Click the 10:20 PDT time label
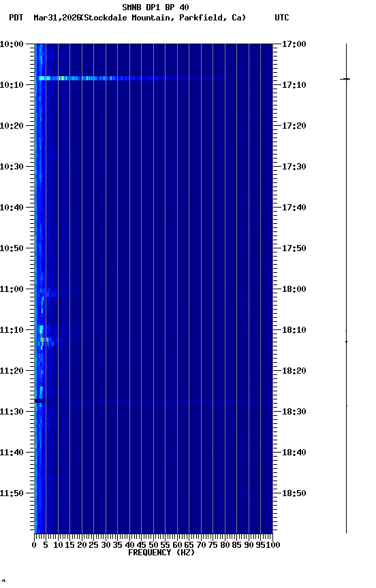The width and height of the screenshot is (376, 588). [x=12, y=126]
